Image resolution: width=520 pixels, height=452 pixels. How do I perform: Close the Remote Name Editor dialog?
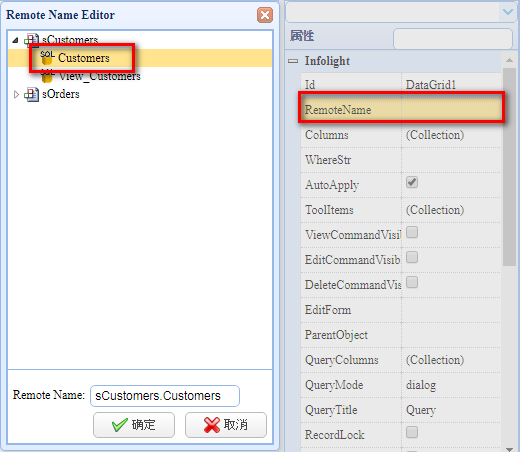point(265,15)
